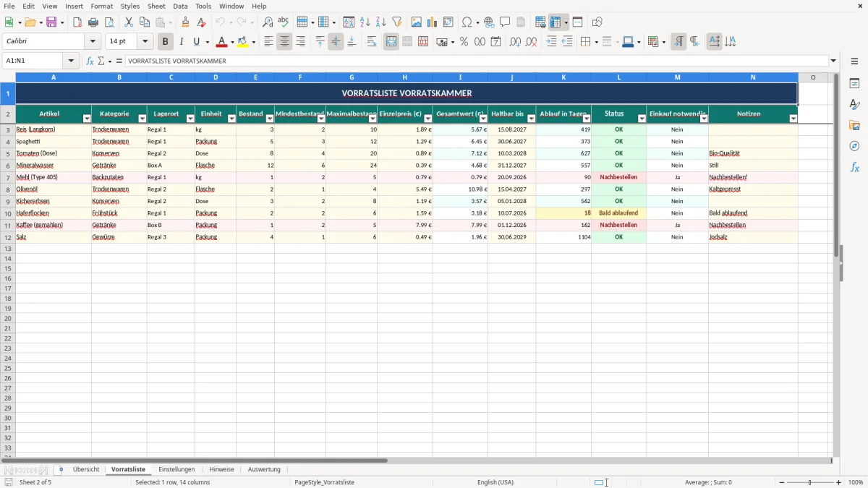The height and width of the screenshot is (488, 868).
Task: Open the Sheet menu
Action: coord(156,6)
